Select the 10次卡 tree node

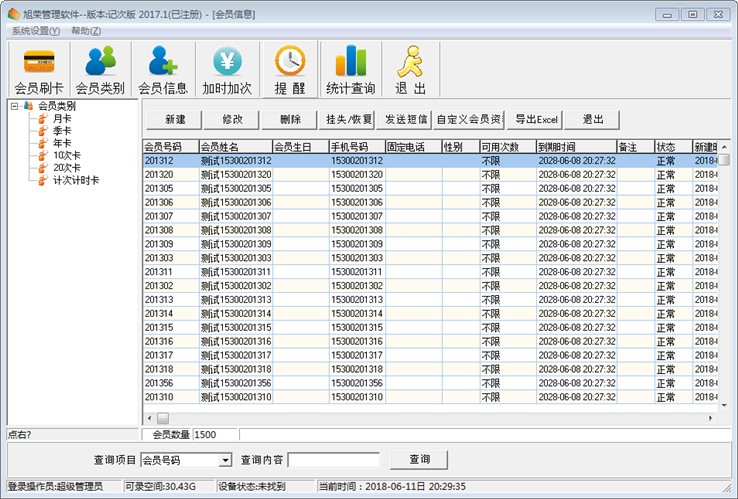(66, 155)
